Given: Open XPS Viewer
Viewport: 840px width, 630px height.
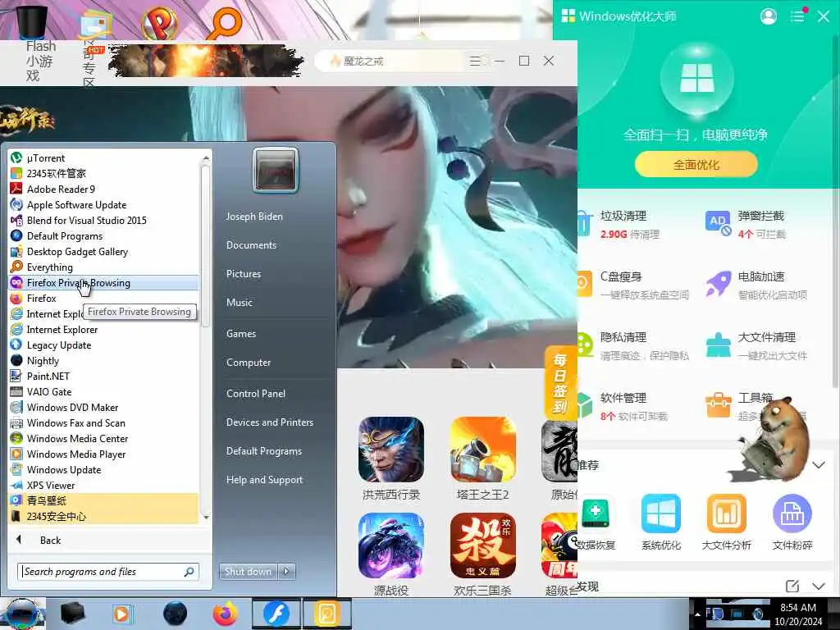Looking at the screenshot, I should coord(103,486).
